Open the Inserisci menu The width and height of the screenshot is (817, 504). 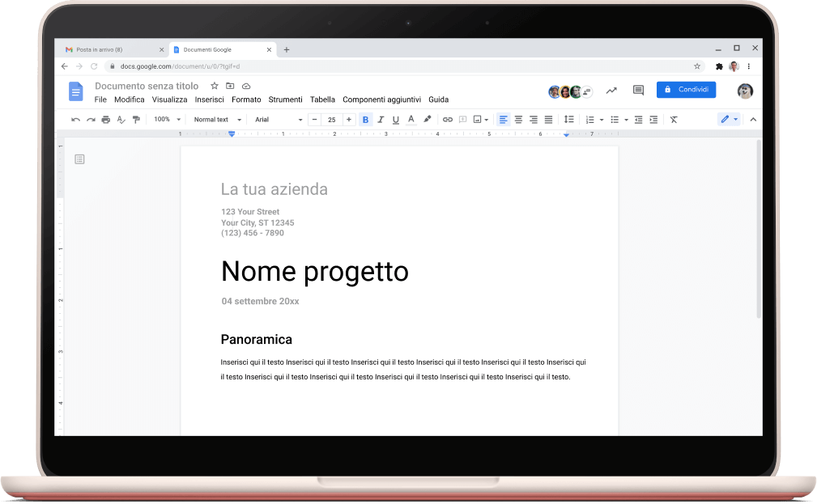click(x=209, y=100)
